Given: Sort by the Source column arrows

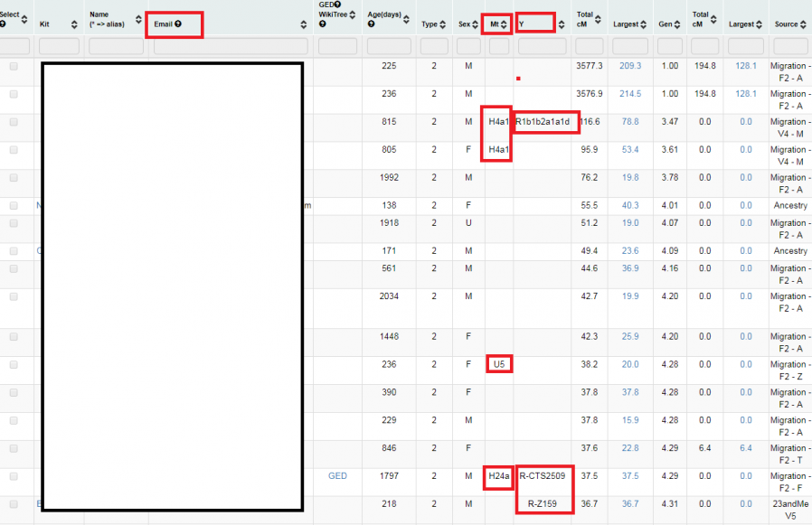Looking at the screenshot, I should click(804, 24).
